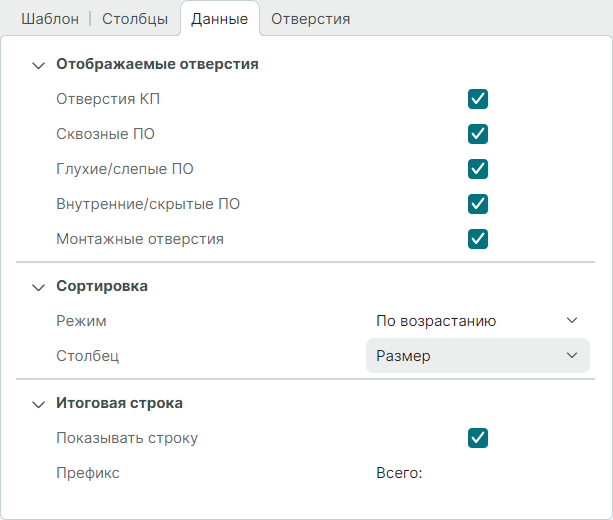Open the Столбцы tab
This screenshot has width=613, height=520.
pos(134,19)
